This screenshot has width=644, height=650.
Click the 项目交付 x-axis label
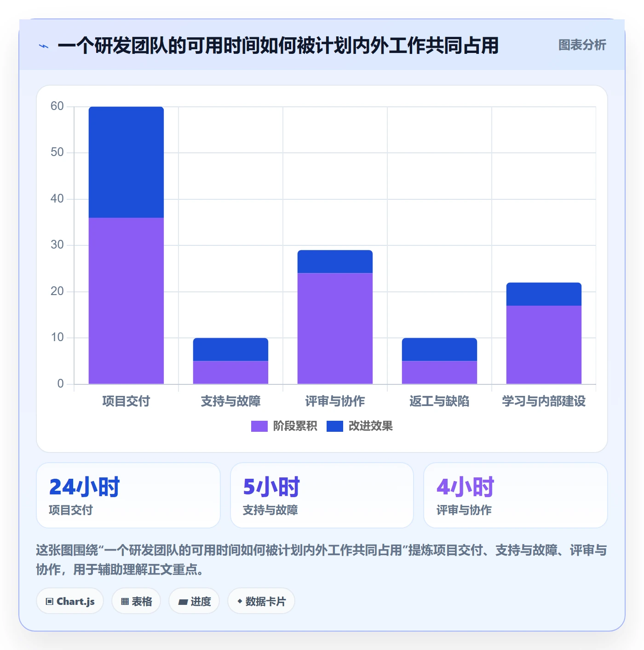126,401
